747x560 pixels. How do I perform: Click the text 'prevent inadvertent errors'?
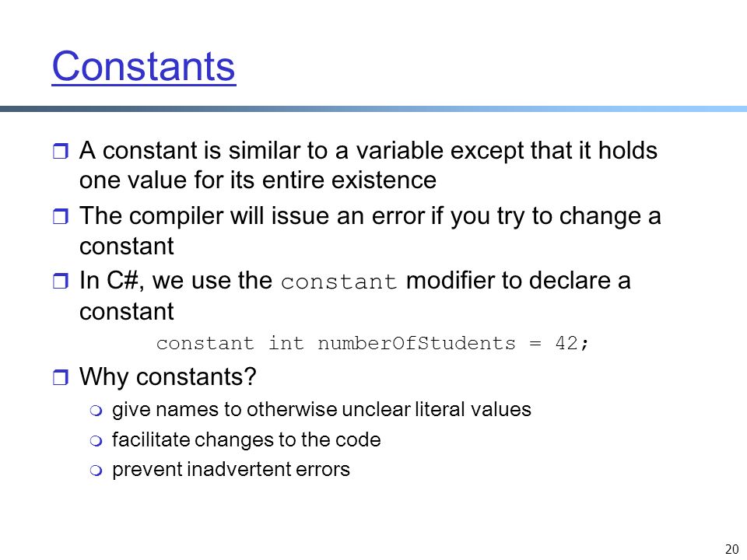click(231, 470)
